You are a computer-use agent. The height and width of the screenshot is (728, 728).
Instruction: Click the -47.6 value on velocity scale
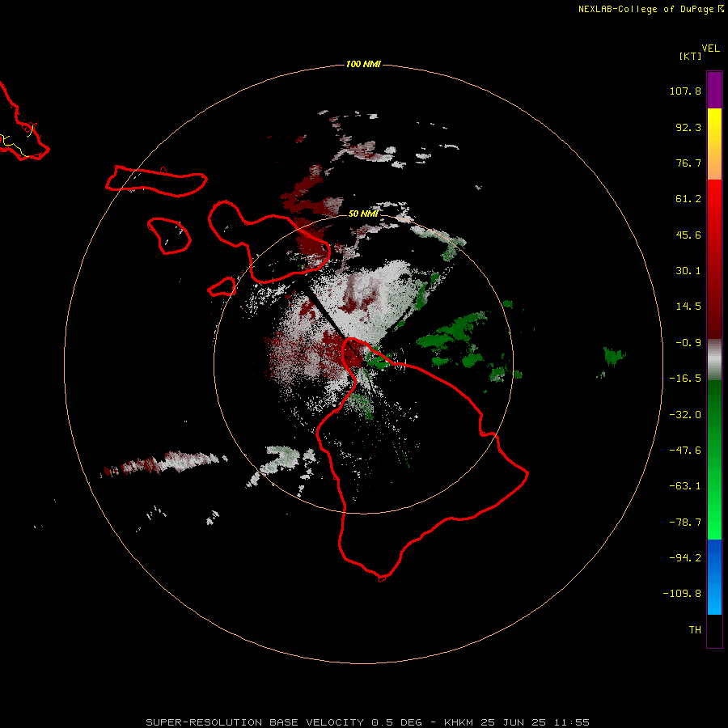tap(685, 451)
